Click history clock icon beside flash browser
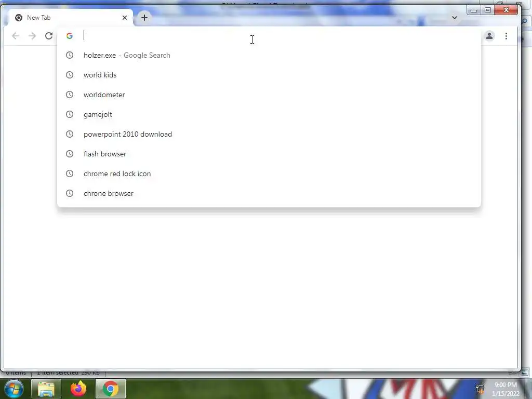 (x=70, y=154)
